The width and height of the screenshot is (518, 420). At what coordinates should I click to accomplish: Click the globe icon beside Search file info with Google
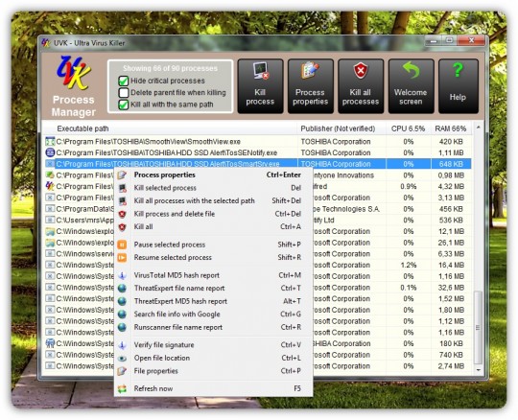[122, 315]
